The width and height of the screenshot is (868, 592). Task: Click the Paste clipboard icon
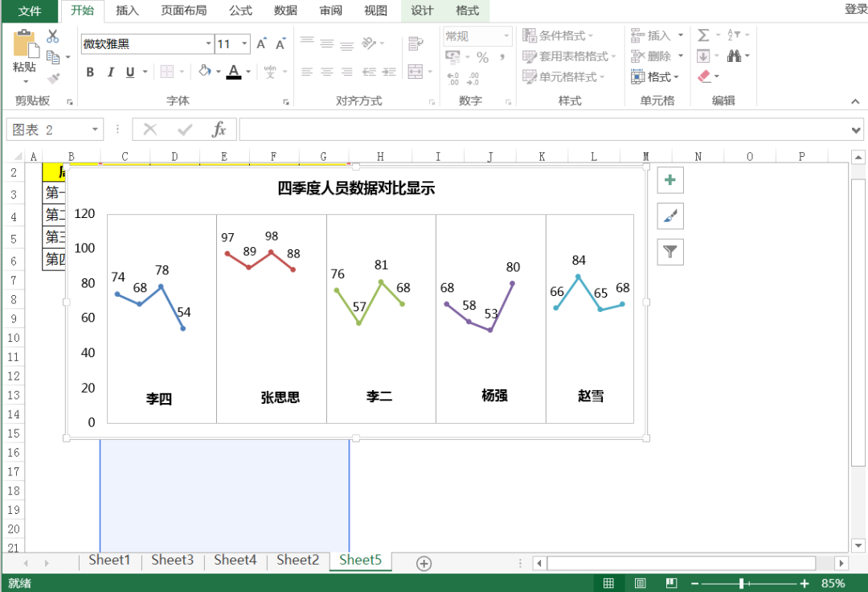coord(25,43)
